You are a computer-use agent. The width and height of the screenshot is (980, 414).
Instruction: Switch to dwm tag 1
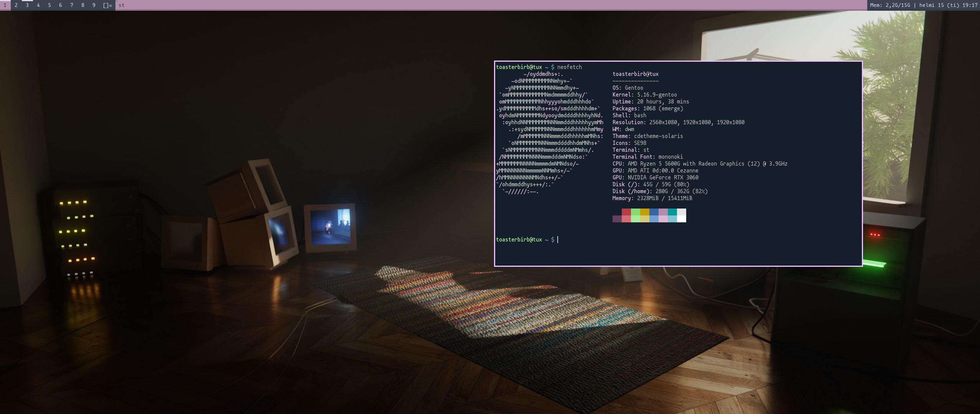click(5, 5)
